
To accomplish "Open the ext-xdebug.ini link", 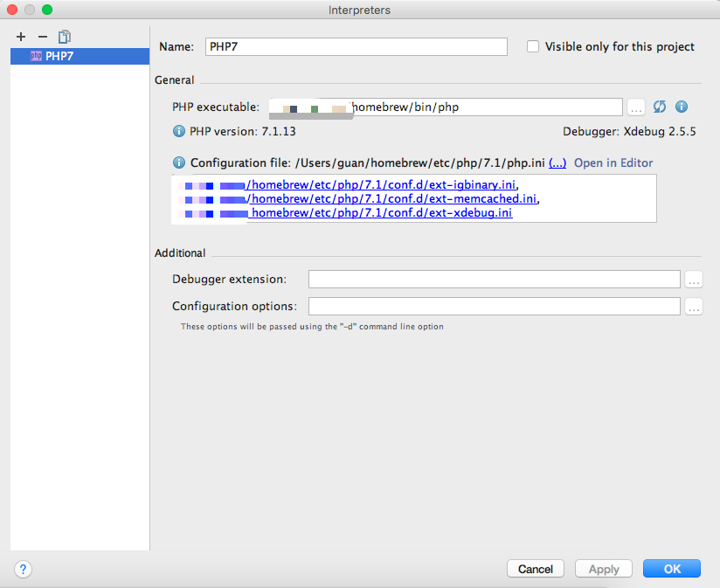I will coord(380,213).
